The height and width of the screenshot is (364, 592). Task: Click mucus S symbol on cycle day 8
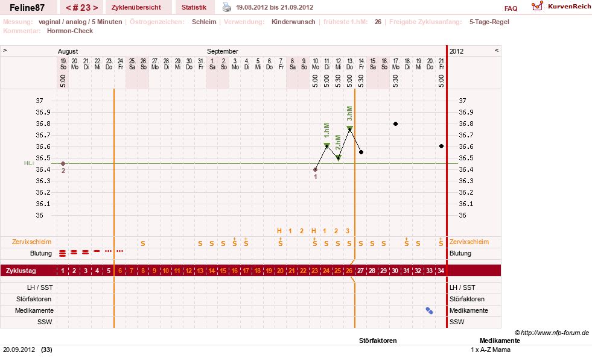143,243
